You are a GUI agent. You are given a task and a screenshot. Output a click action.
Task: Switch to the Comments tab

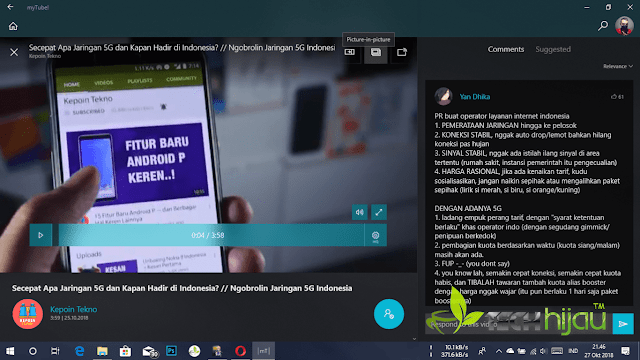tap(506, 49)
